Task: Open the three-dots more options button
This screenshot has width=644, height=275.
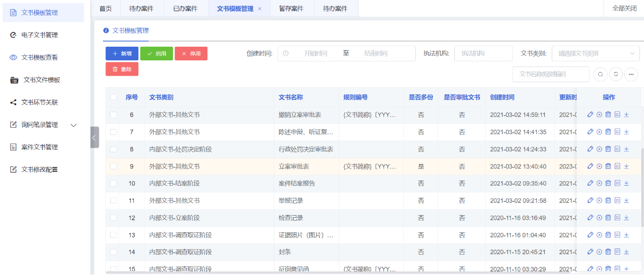Action: pos(631,74)
